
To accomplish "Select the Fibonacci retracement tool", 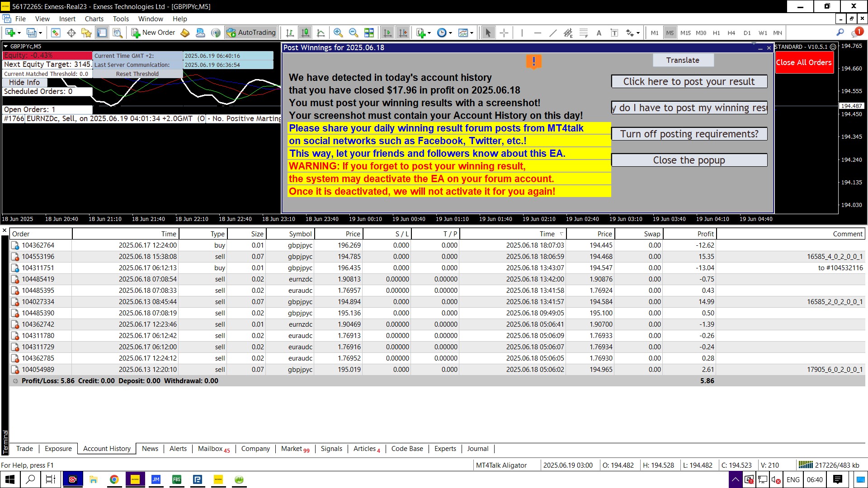I will (x=584, y=33).
